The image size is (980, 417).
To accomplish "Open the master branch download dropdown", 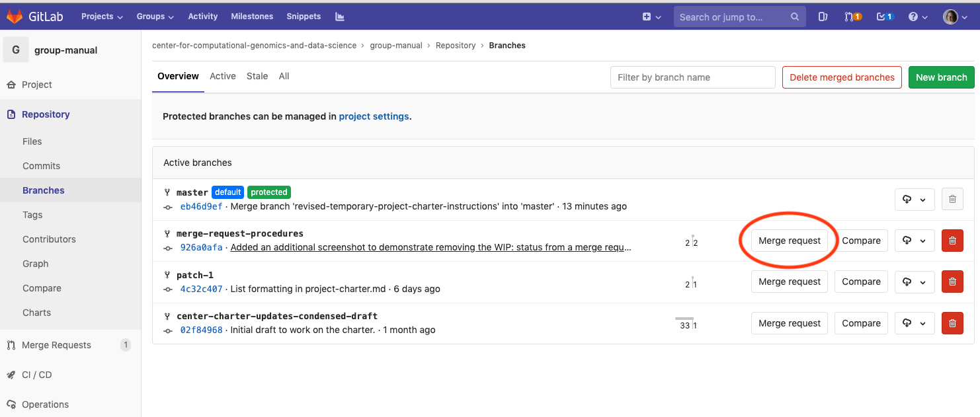I will point(915,199).
